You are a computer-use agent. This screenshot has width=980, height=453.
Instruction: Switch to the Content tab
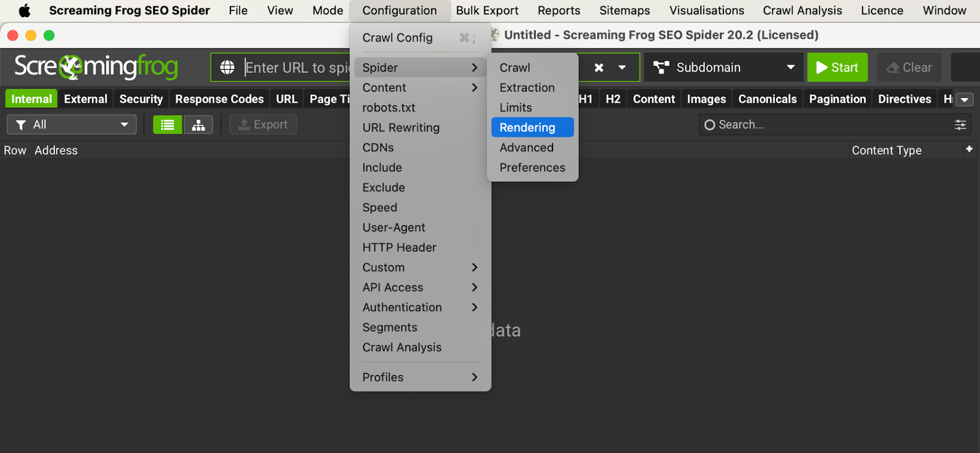tap(654, 99)
